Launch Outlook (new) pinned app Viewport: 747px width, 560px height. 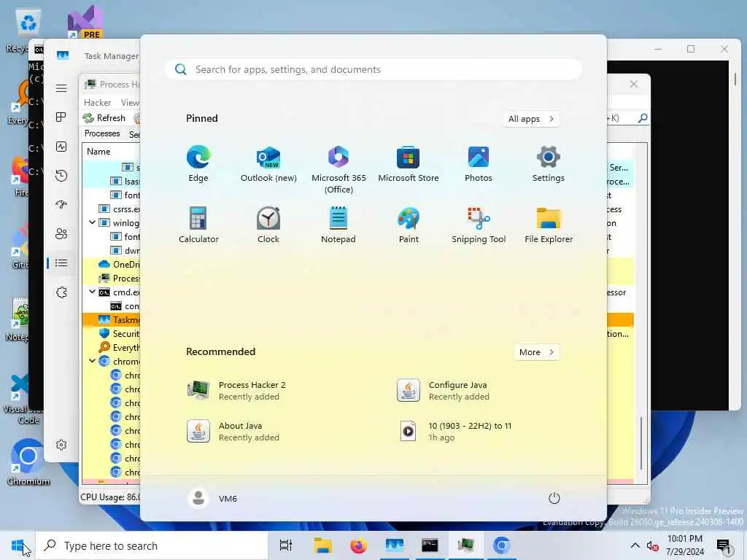coord(268,164)
